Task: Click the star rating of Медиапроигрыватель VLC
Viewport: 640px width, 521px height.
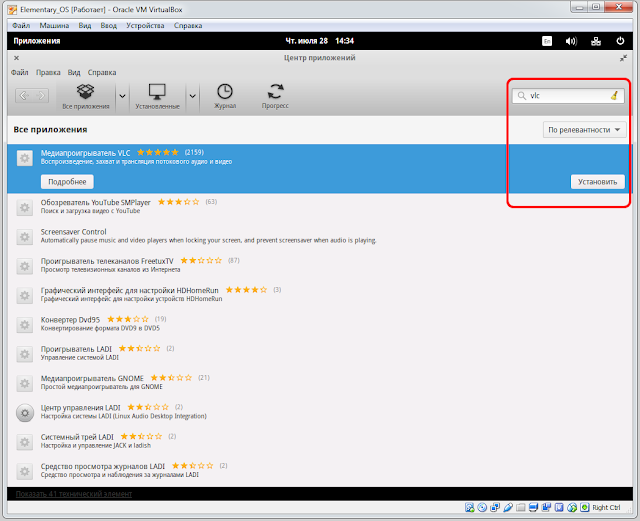Action: tap(158, 152)
